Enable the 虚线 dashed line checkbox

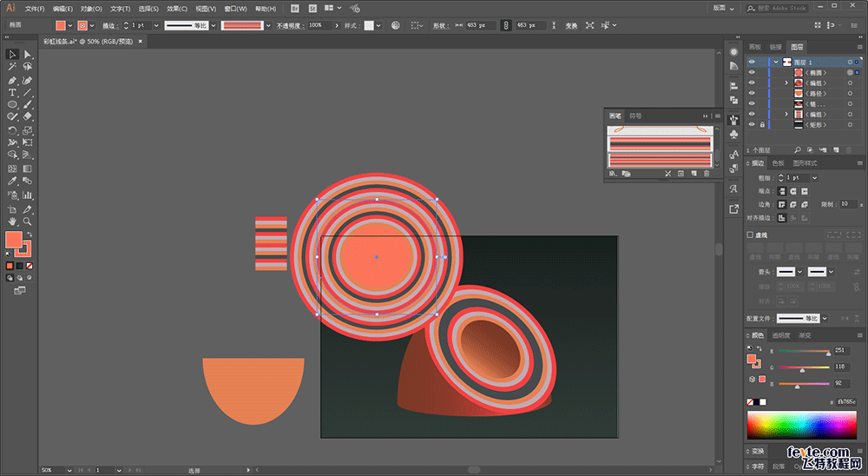point(751,235)
